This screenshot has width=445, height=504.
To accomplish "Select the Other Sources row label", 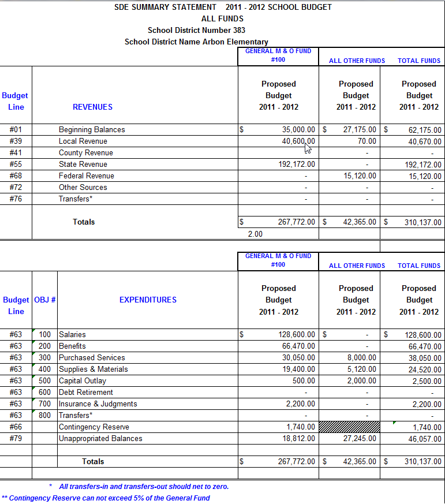I will 83,188.
